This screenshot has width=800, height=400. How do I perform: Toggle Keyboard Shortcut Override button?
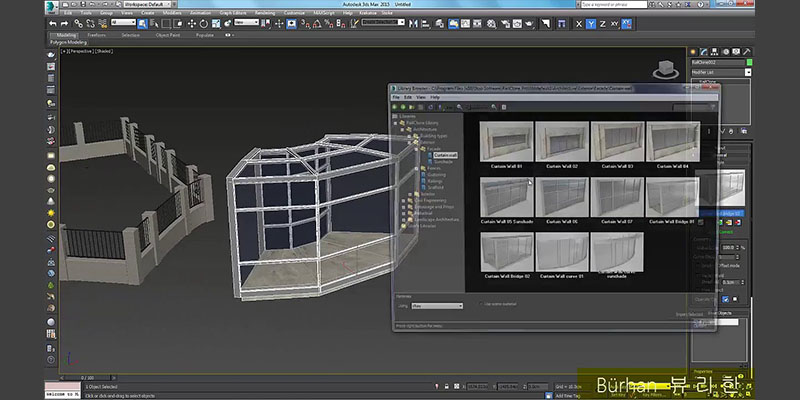tap(291, 23)
